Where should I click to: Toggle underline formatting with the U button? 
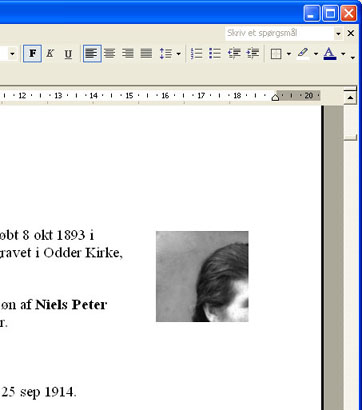coord(68,53)
